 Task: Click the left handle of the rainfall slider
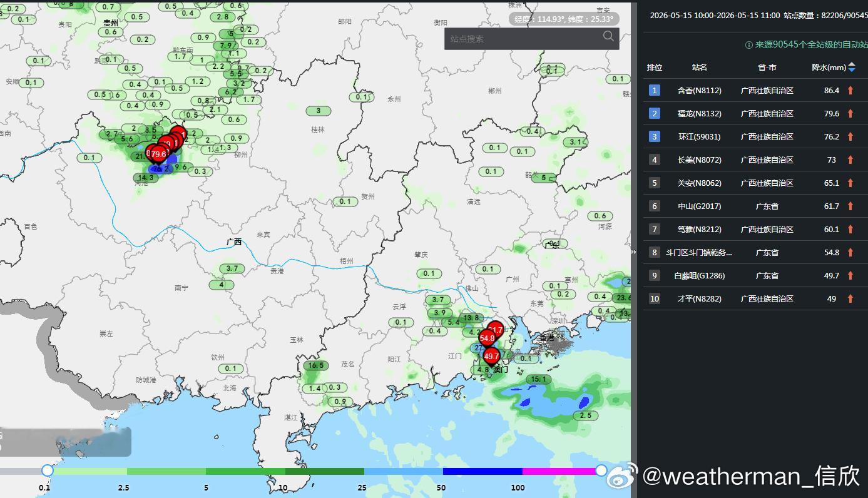48,470
